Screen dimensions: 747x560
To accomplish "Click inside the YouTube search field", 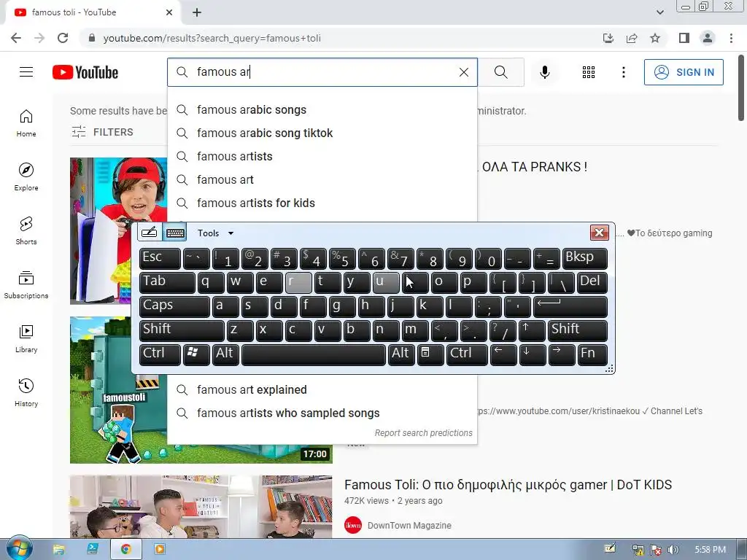I will (322, 72).
